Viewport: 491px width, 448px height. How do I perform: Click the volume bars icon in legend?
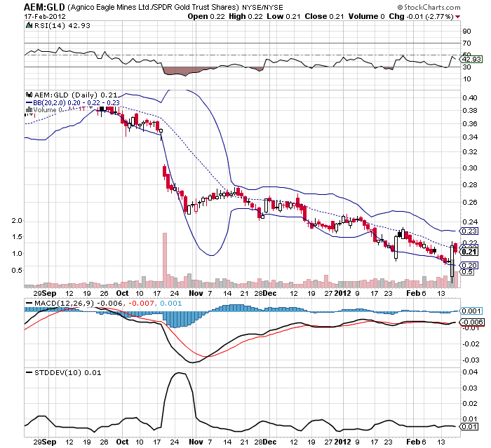click(x=29, y=109)
